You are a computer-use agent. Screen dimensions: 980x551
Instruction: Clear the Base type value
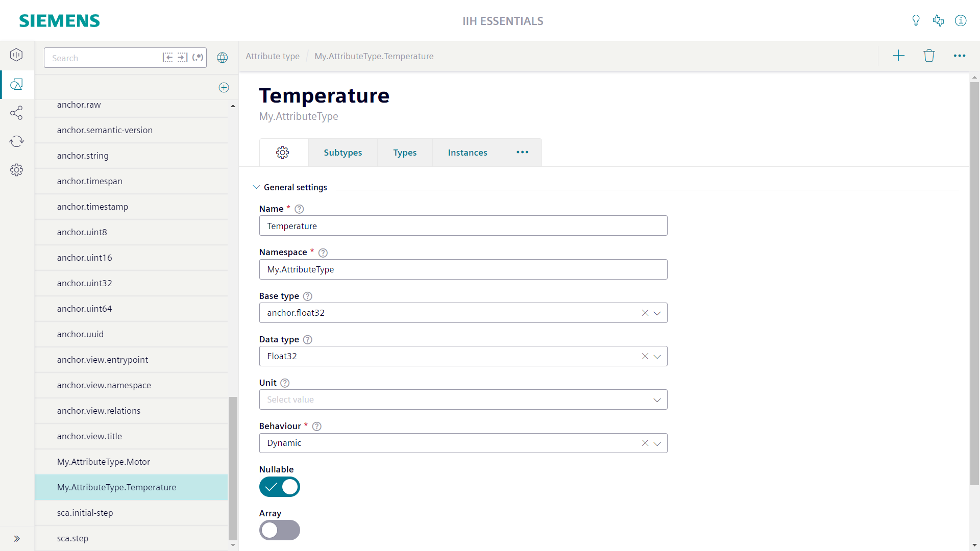(645, 313)
